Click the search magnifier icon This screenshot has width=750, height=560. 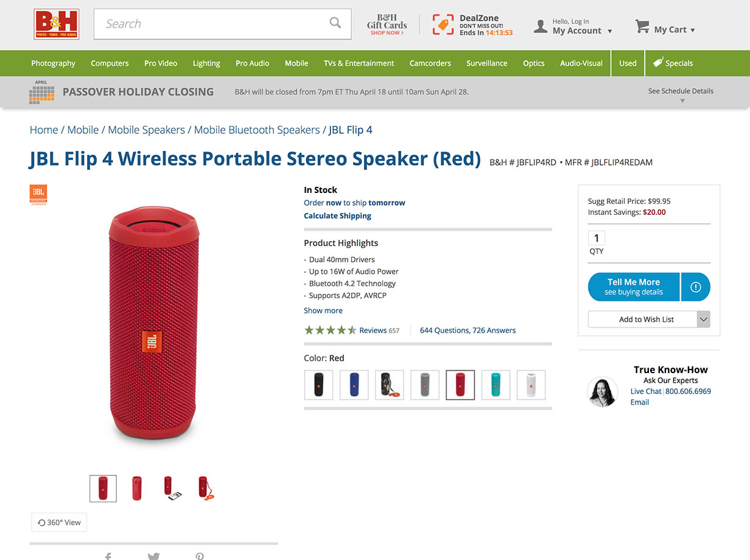[x=335, y=23]
